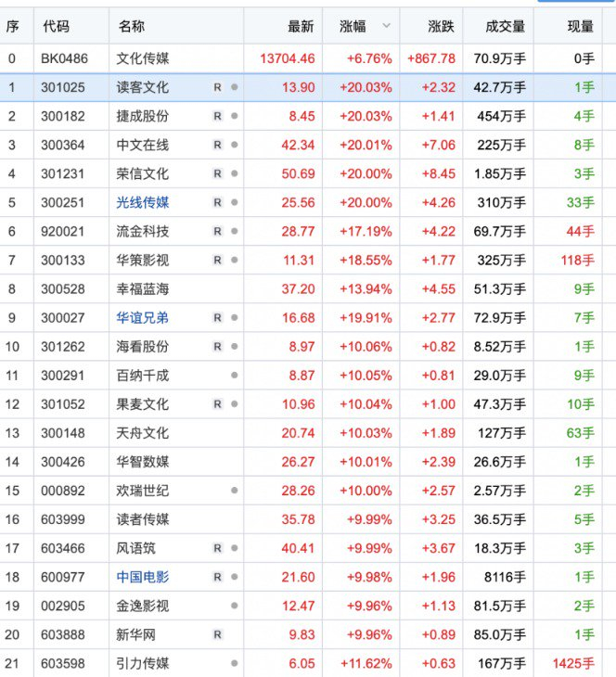
Task: Click the gray dot beside 读客文化
Action: (234, 87)
